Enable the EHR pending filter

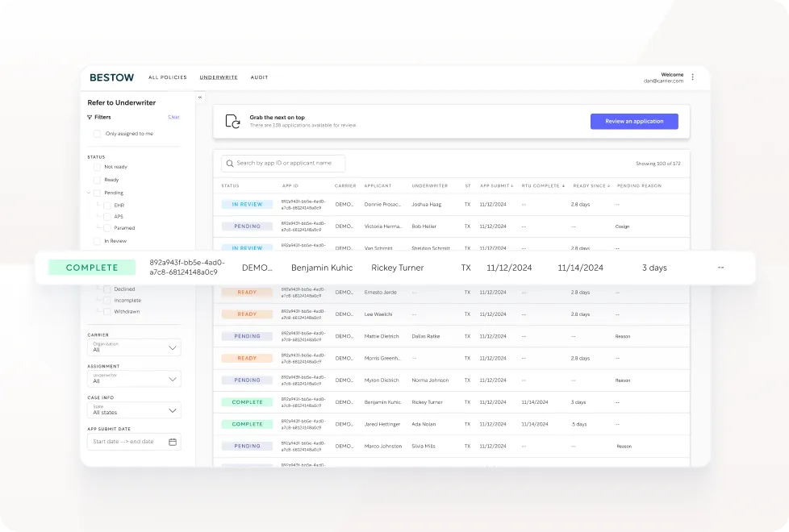[107, 206]
